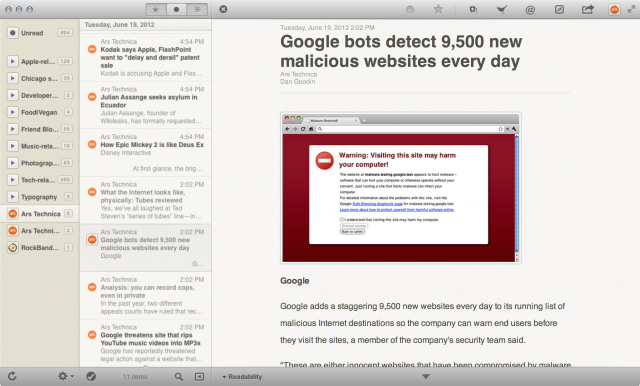Open What the Internet looks like article
640x386 pixels.
click(x=146, y=200)
